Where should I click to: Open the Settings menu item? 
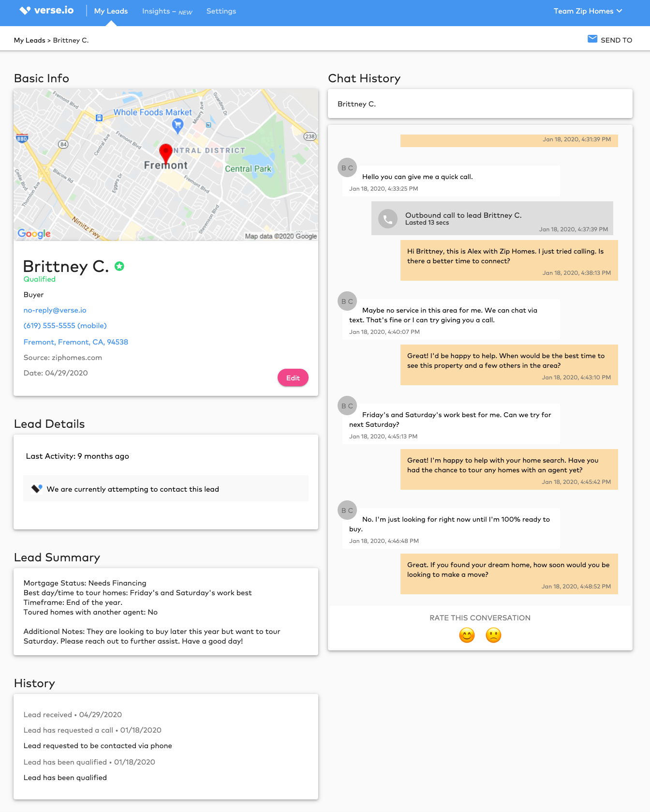[x=221, y=11]
